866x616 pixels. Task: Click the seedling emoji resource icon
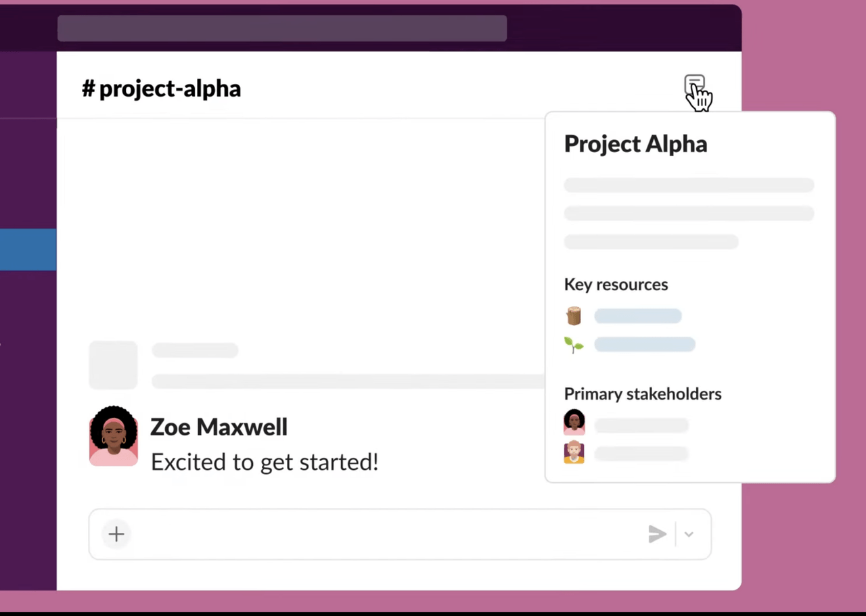coord(574,345)
